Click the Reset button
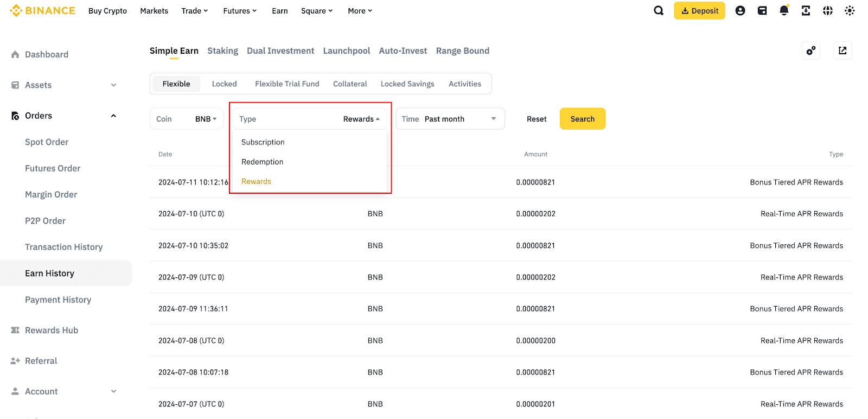Image resolution: width=868 pixels, height=419 pixels. click(x=537, y=119)
